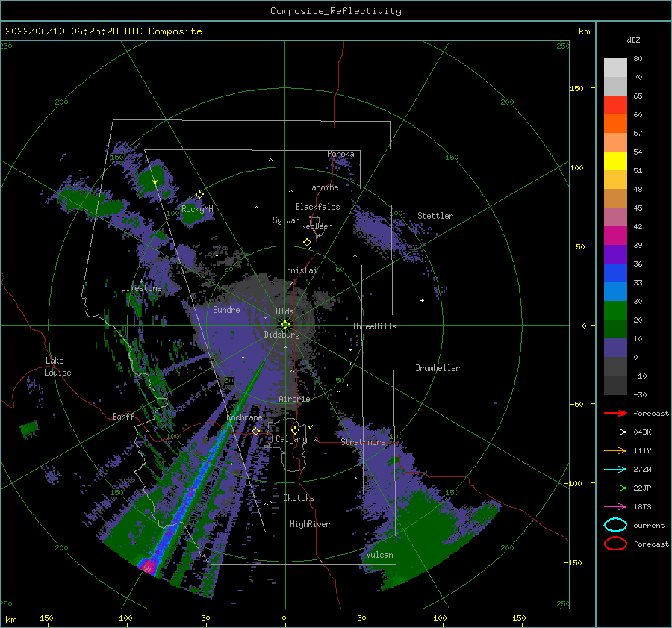The height and width of the screenshot is (628, 672).
Task: Click the Ponoka label
Action: click(x=340, y=154)
